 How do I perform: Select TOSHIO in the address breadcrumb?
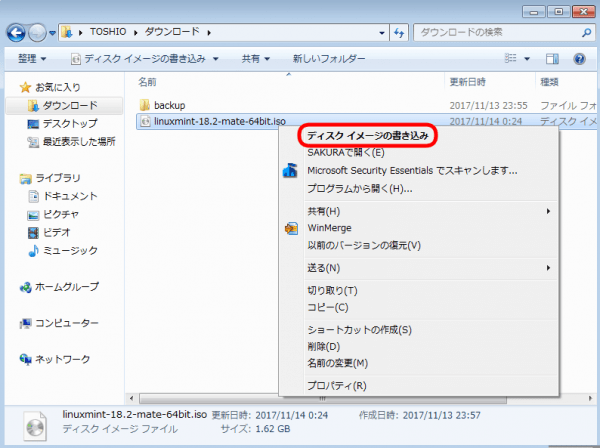point(108,32)
